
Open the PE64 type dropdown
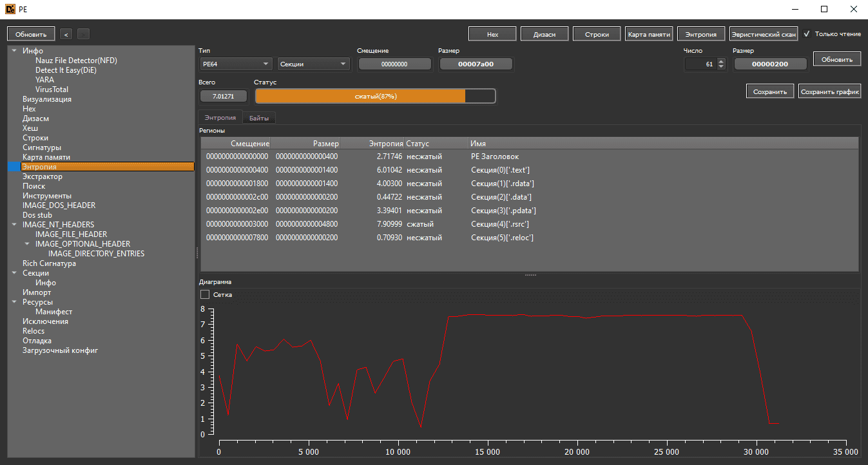(236, 64)
